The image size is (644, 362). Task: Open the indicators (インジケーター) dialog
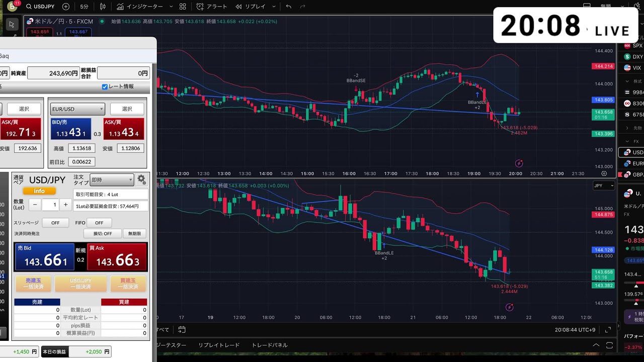click(140, 7)
